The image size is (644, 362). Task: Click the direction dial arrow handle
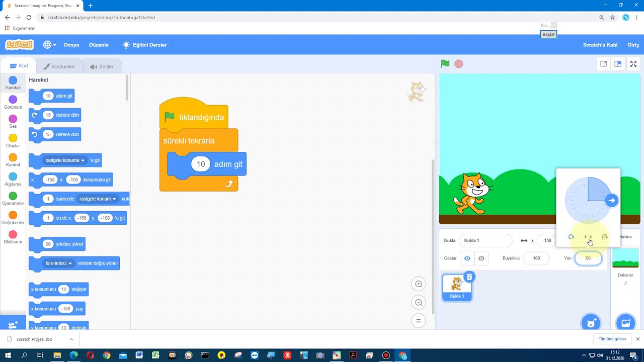(x=612, y=201)
